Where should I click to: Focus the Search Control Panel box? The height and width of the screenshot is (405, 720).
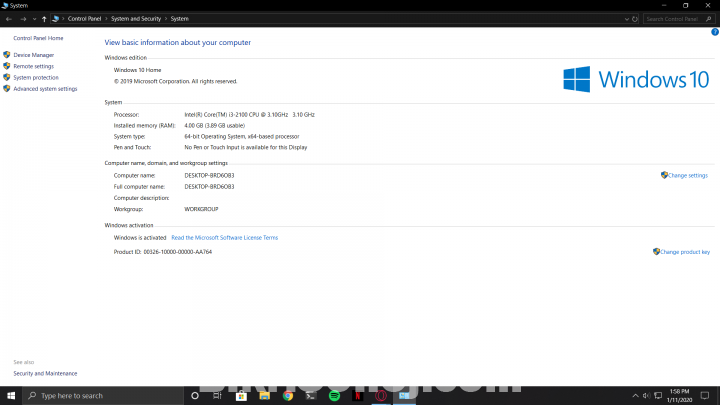tap(679, 19)
